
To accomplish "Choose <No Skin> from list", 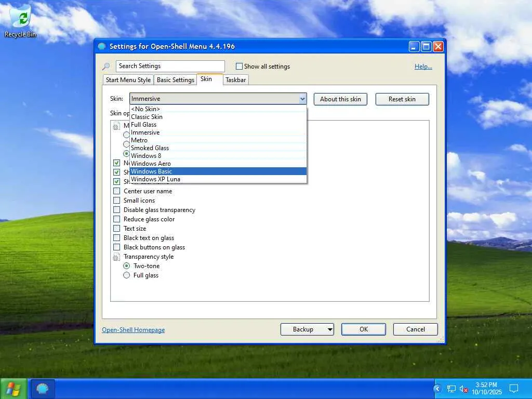I will pyautogui.click(x=218, y=109).
